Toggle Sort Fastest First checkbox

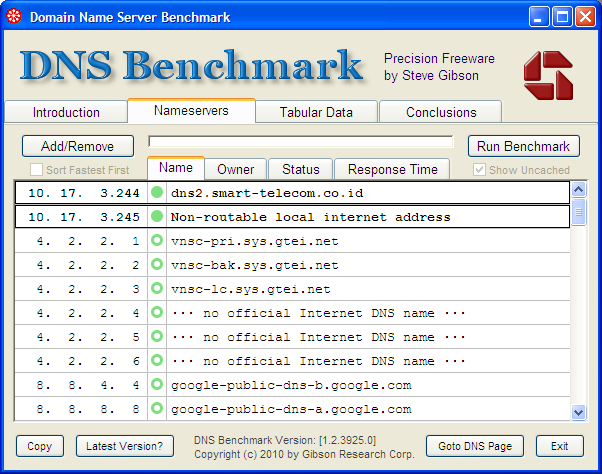[36, 170]
